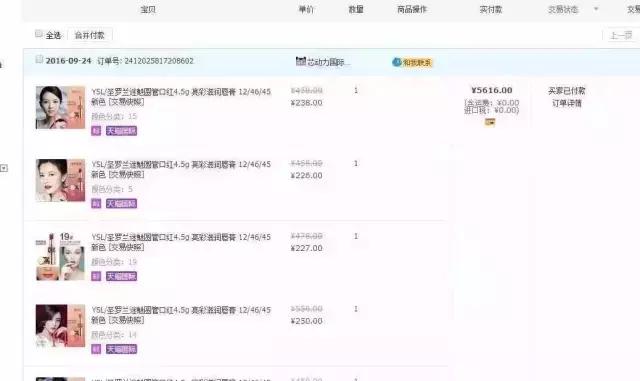
Task: Click 天猫国际 badge on color 14 item
Action: [x=122, y=349]
